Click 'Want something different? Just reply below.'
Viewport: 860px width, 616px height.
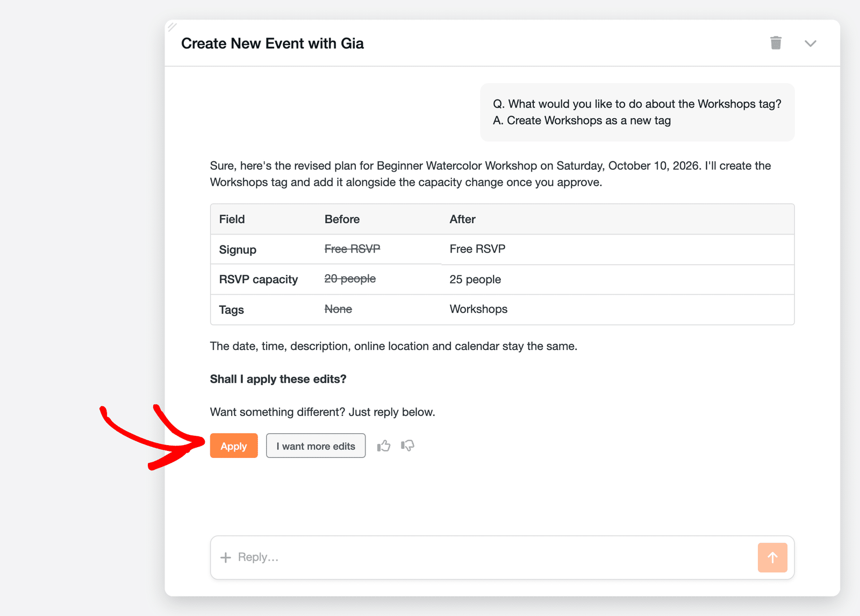pyautogui.click(x=322, y=412)
